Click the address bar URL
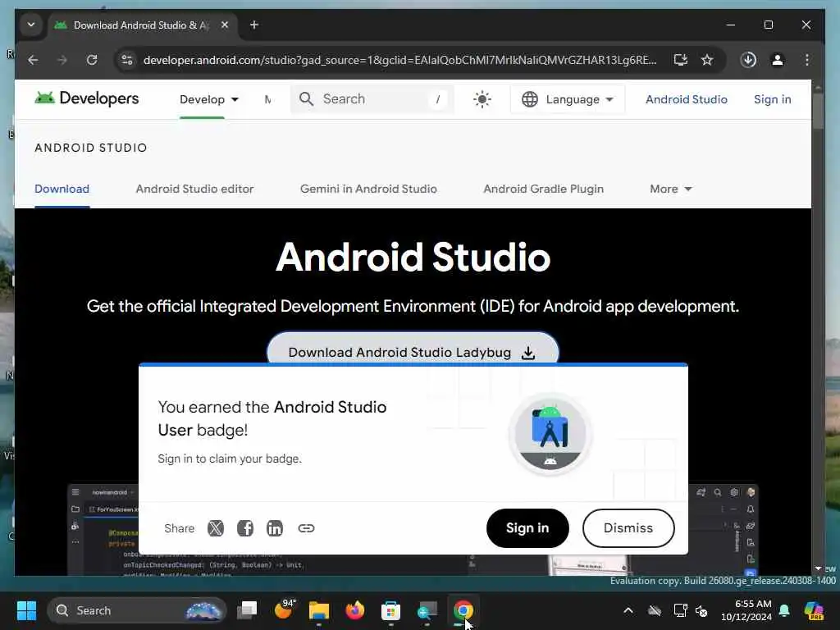Screen dimensions: 840x630 [399, 60]
